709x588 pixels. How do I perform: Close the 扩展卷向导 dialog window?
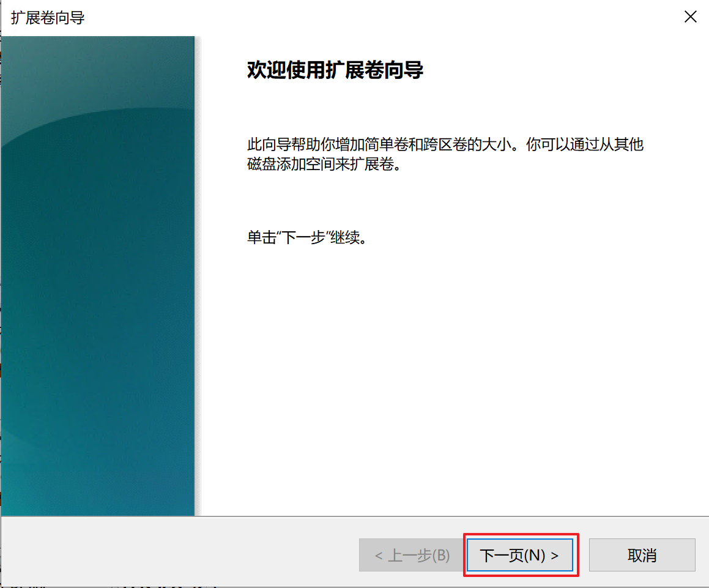click(691, 17)
